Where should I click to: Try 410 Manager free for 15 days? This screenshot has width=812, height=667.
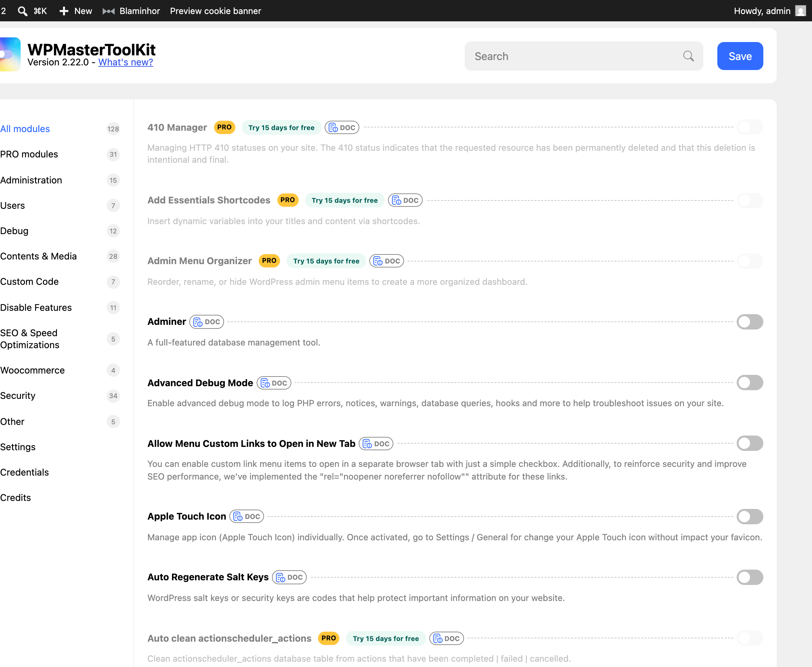(281, 127)
